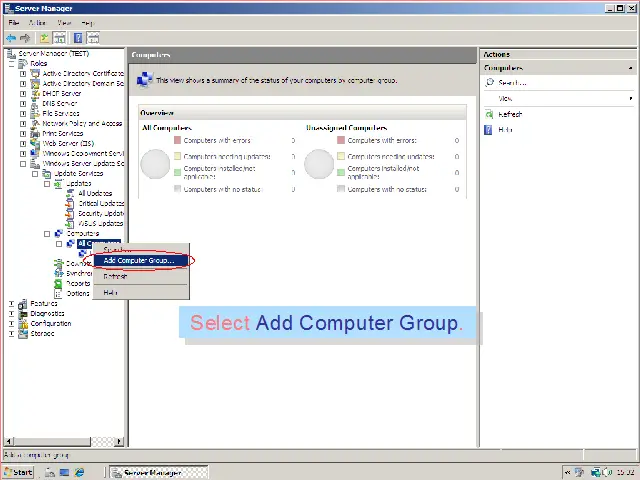Expand the Configuration tree node
This screenshot has width=640, height=480.
tap(11, 324)
